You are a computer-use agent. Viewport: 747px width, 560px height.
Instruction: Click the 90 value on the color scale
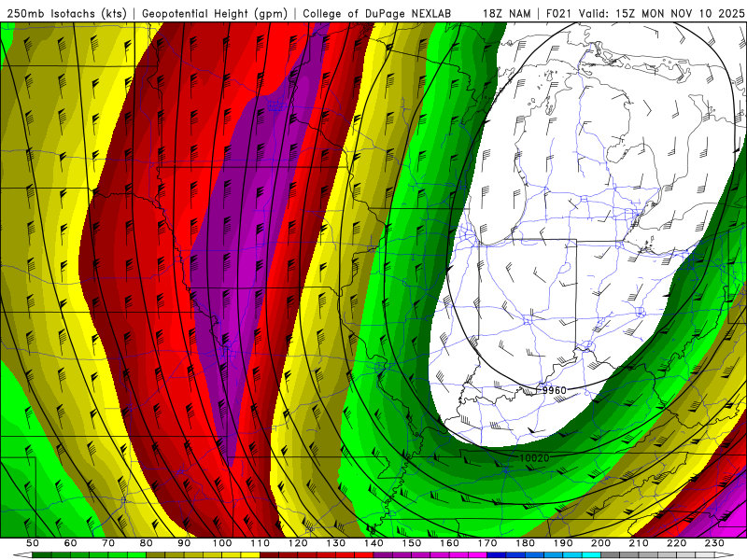pos(184,543)
